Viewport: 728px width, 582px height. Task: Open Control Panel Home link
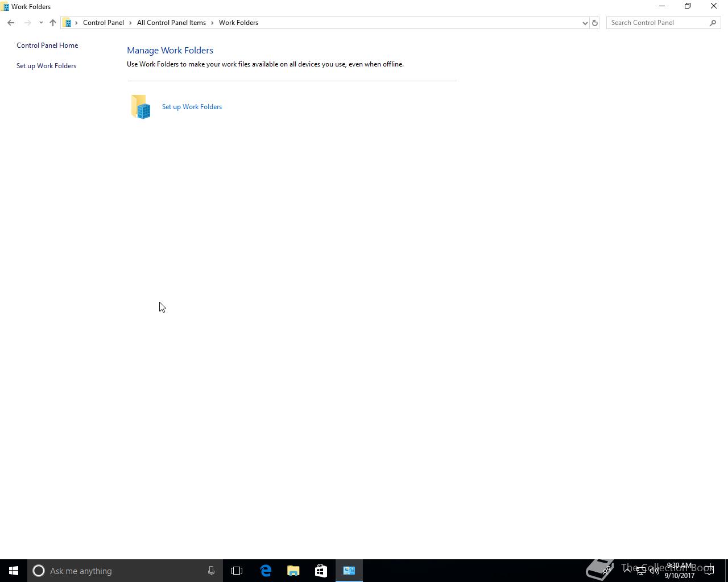pos(47,45)
